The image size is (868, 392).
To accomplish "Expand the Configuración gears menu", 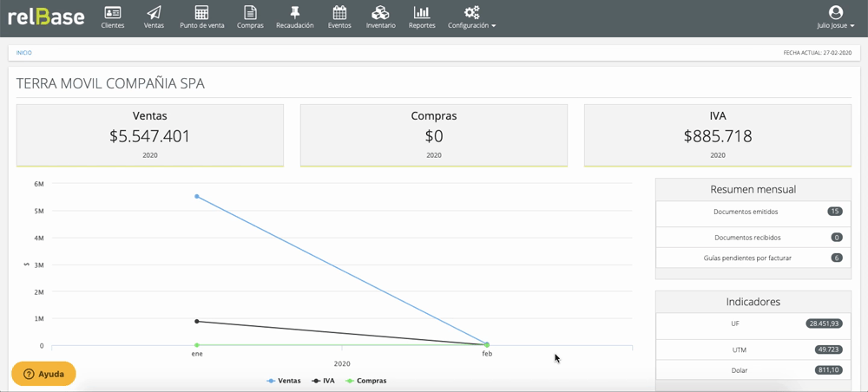I will pos(471,17).
